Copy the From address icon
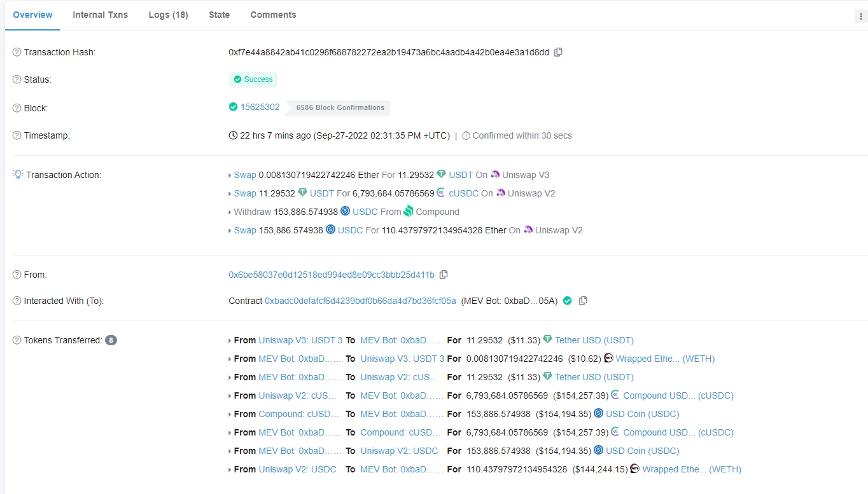 pyautogui.click(x=444, y=275)
